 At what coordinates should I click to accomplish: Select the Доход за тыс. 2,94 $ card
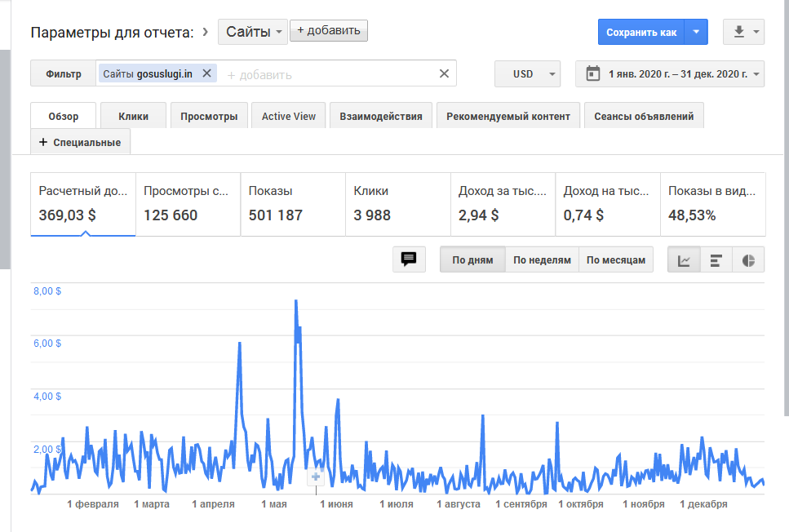[503, 204]
